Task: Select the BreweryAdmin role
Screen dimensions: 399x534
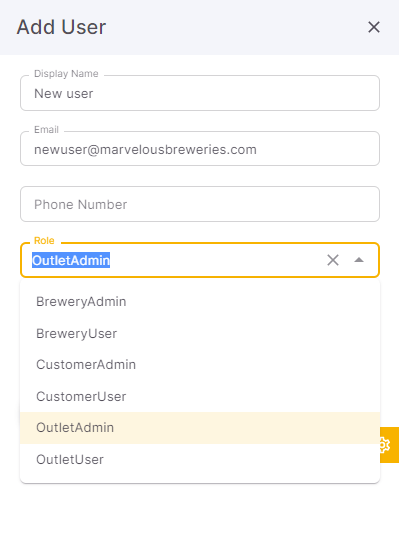Action: [x=200, y=302]
